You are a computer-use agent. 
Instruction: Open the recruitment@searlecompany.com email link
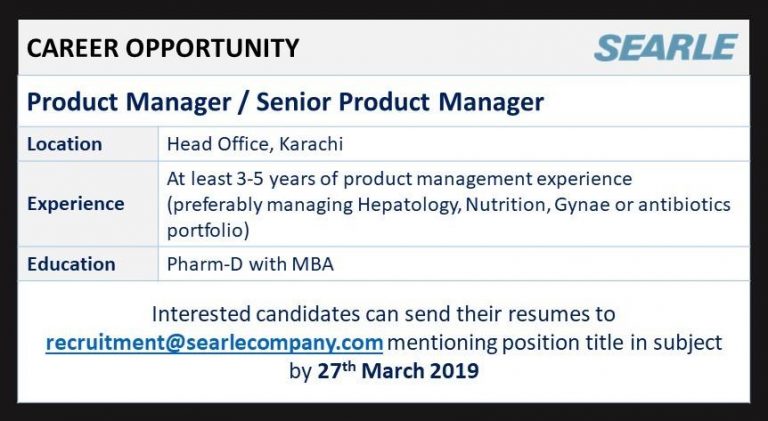point(214,342)
